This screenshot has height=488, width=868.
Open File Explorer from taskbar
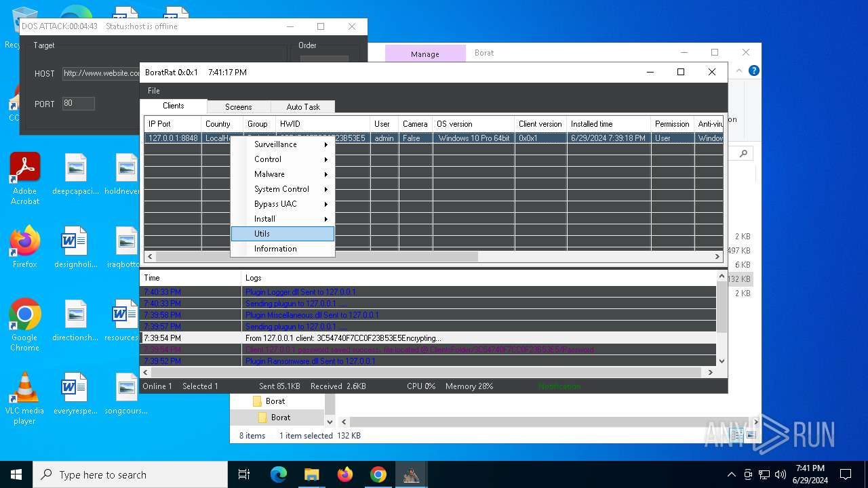point(311,474)
